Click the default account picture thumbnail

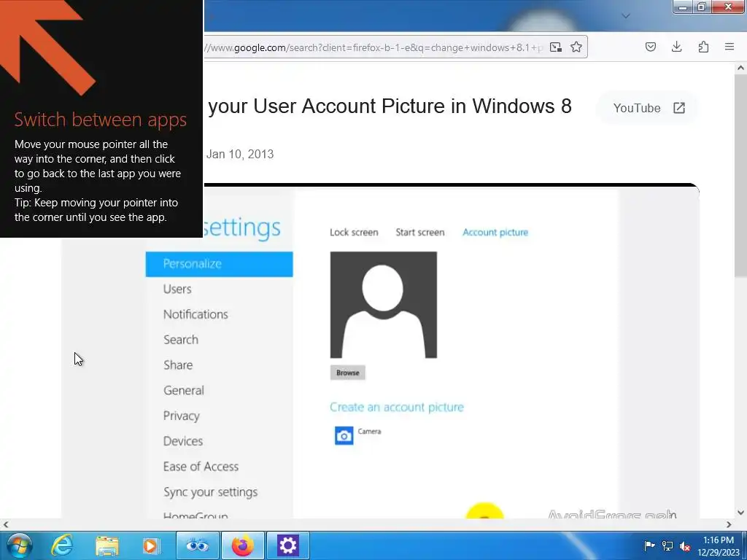(x=384, y=306)
